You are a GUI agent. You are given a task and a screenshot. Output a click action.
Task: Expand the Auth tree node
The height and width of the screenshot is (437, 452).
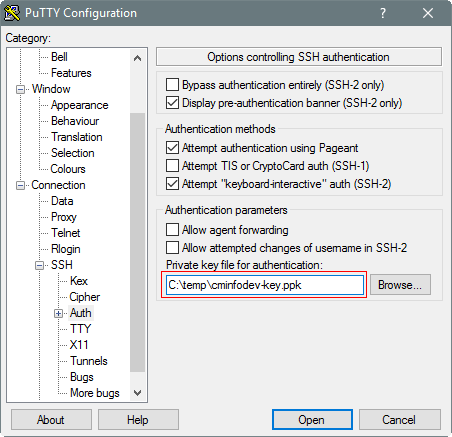(59, 313)
